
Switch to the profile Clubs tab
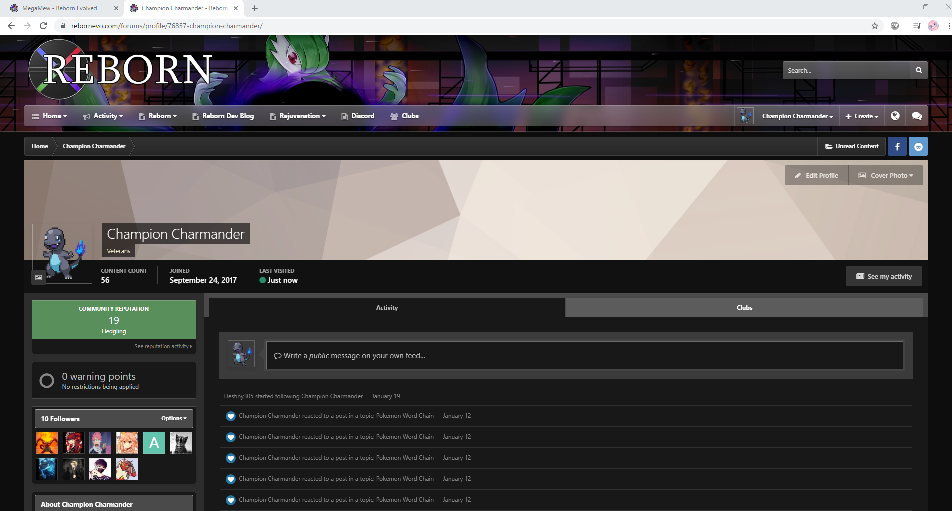pos(744,308)
